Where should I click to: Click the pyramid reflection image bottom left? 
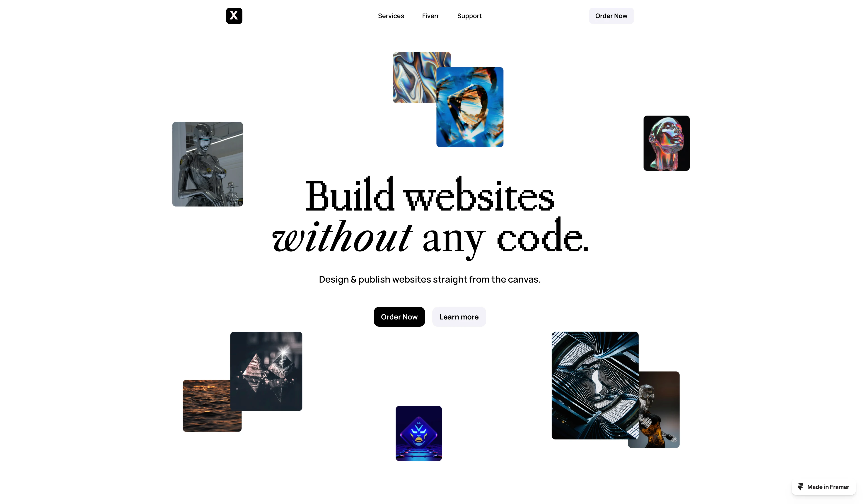point(266,371)
